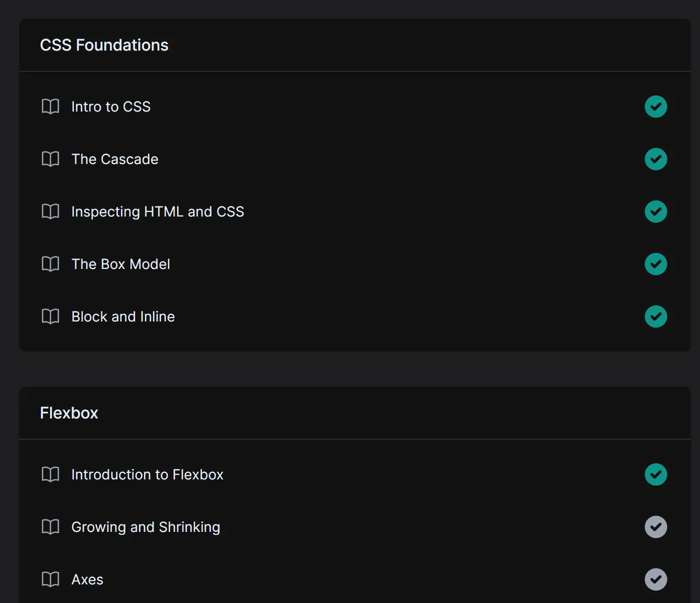
Task: Click the Flexbox section heading
Action: pos(69,413)
